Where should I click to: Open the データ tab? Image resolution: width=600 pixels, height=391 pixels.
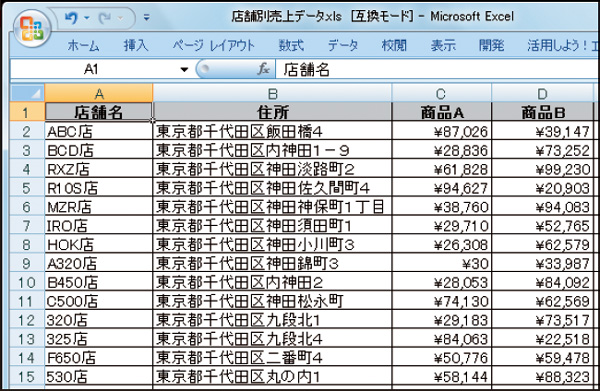pyautogui.click(x=343, y=46)
